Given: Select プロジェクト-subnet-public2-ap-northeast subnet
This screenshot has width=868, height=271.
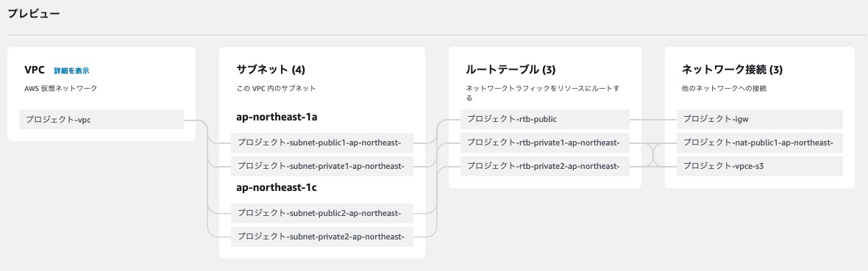Looking at the screenshot, I should click(322, 213).
